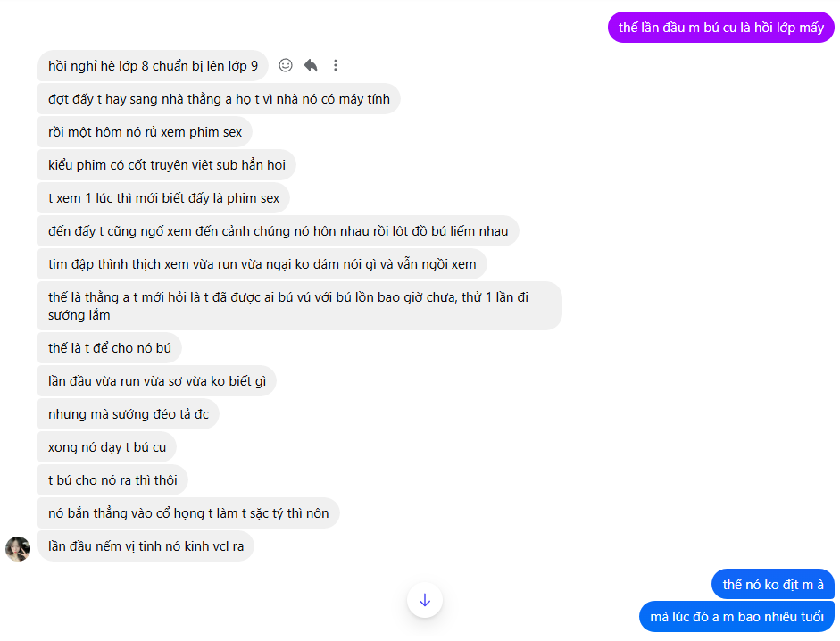Click the sender's profile avatar
Screen dimensions: 840x641
click(x=18, y=549)
